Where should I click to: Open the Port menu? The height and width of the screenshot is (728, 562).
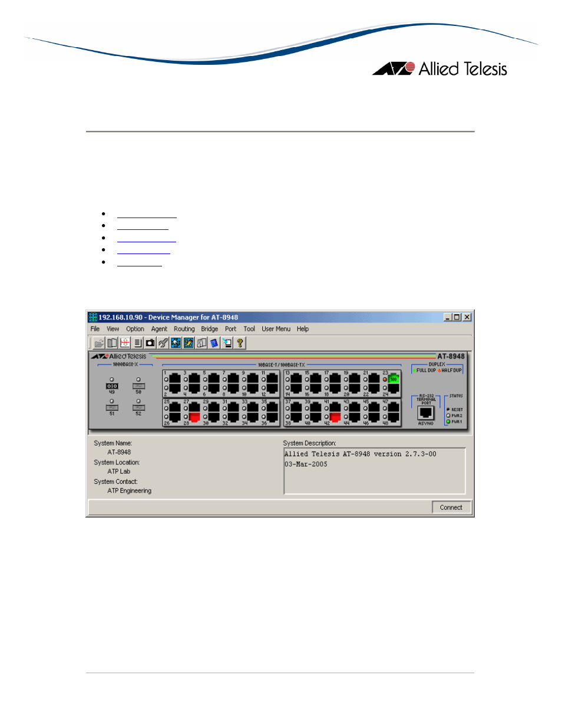click(x=230, y=329)
